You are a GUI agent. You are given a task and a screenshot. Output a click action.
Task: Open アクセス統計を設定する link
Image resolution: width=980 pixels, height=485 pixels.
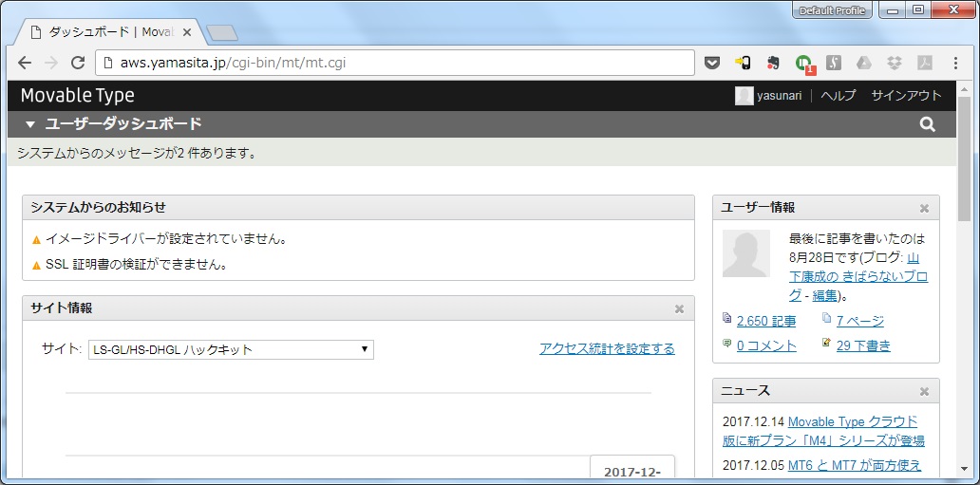pos(607,348)
